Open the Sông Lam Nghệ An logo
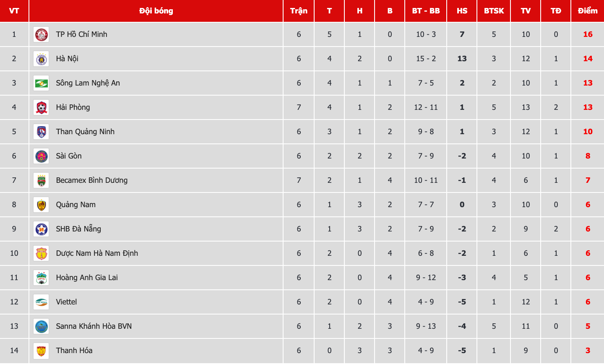Image resolution: width=604 pixels, height=364 pixels. [41, 83]
